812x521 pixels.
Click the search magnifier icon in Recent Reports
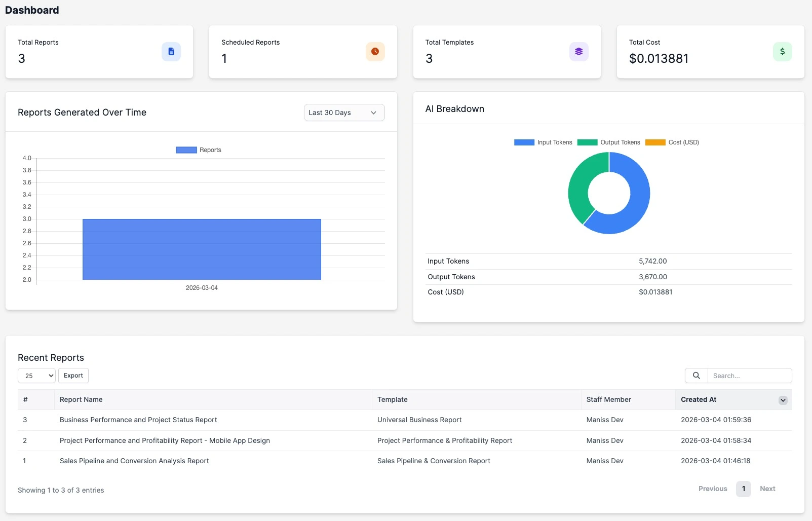(x=696, y=376)
